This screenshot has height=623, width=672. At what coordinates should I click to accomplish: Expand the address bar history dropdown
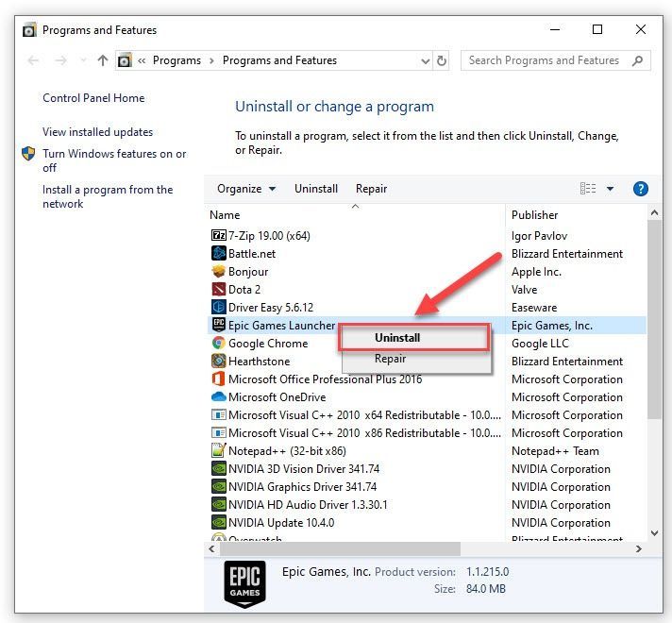pyautogui.click(x=425, y=61)
